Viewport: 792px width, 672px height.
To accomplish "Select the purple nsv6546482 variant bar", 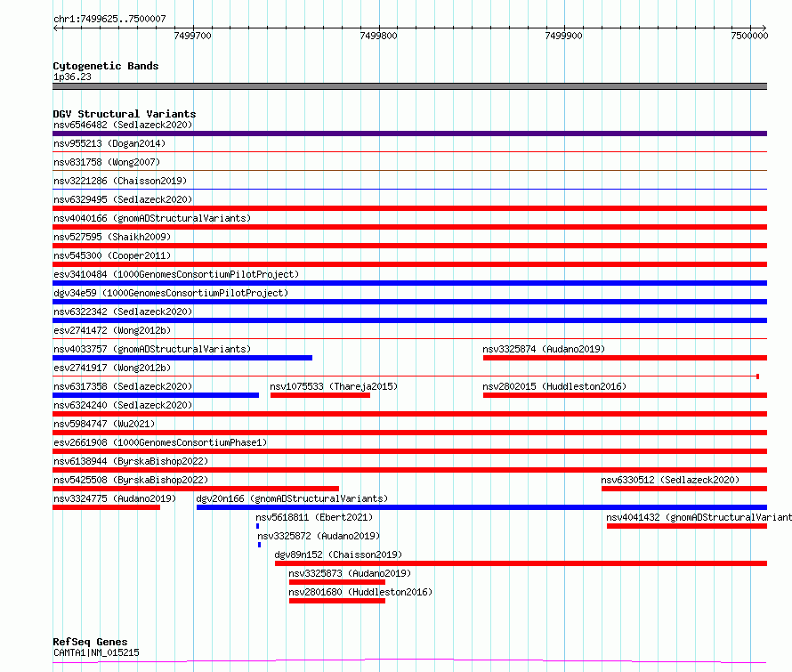I will (409, 134).
